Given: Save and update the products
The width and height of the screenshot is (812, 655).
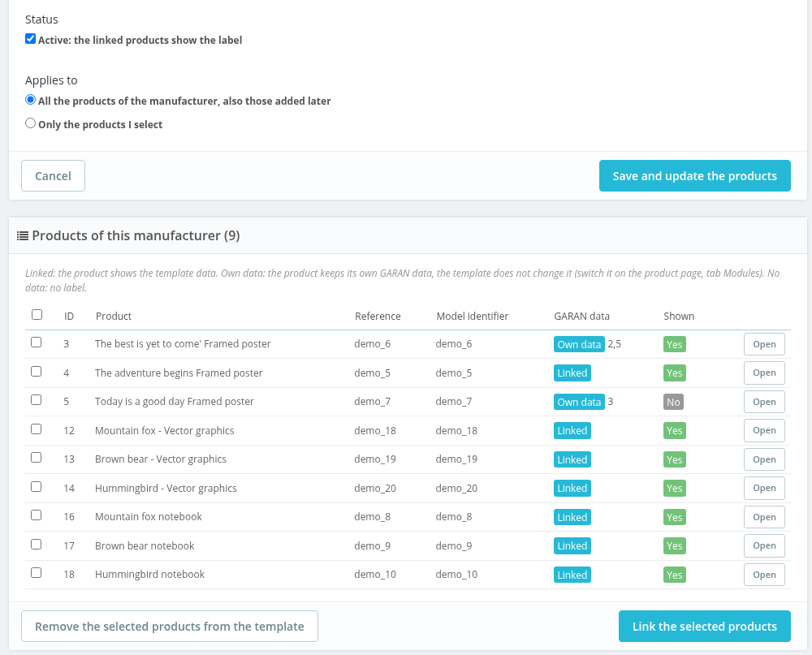Looking at the screenshot, I should (x=694, y=176).
